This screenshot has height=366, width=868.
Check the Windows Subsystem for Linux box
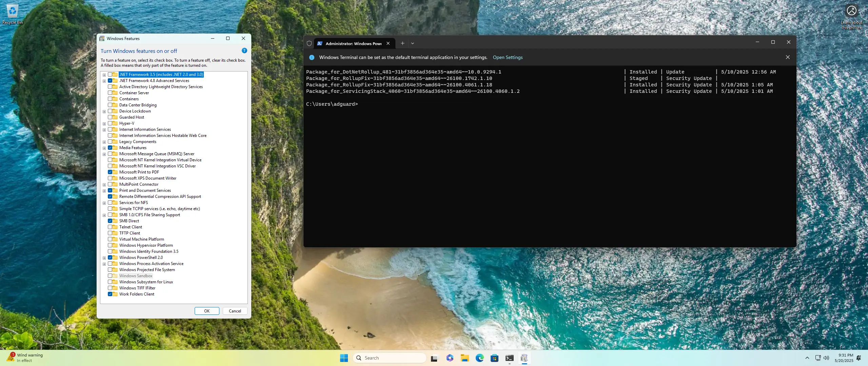coord(110,282)
